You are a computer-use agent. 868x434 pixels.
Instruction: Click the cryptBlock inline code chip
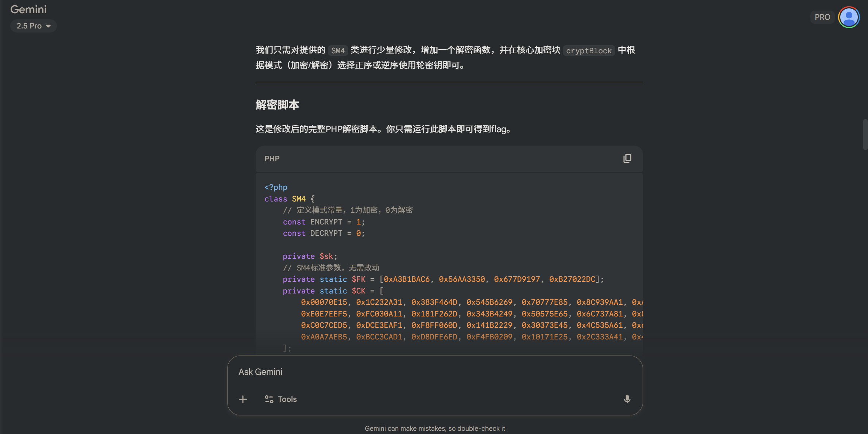(x=589, y=51)
